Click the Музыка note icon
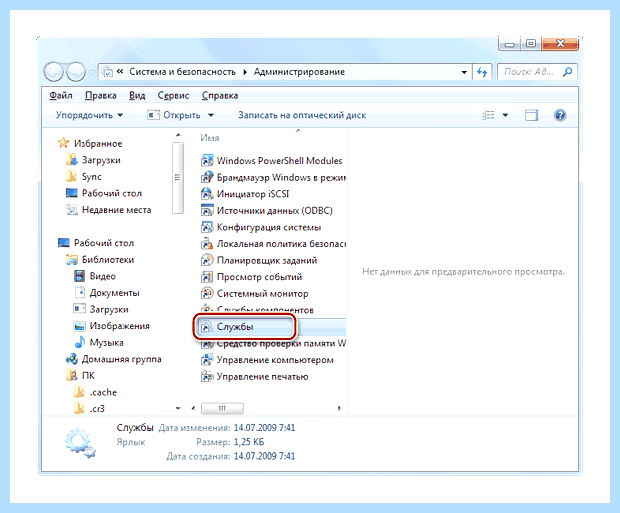The height and width of the screenshot is (513, 620). [79, 342]
